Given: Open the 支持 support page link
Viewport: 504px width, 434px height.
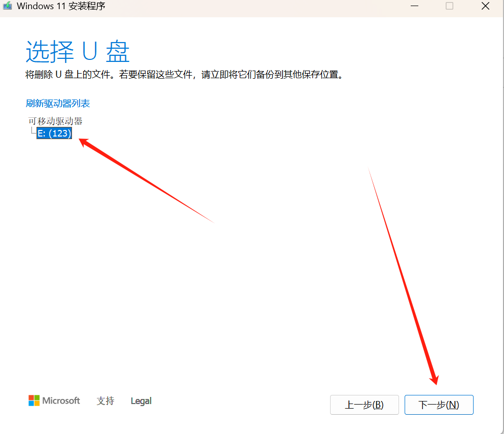Looking at the screenshot, I should point(105,400).
